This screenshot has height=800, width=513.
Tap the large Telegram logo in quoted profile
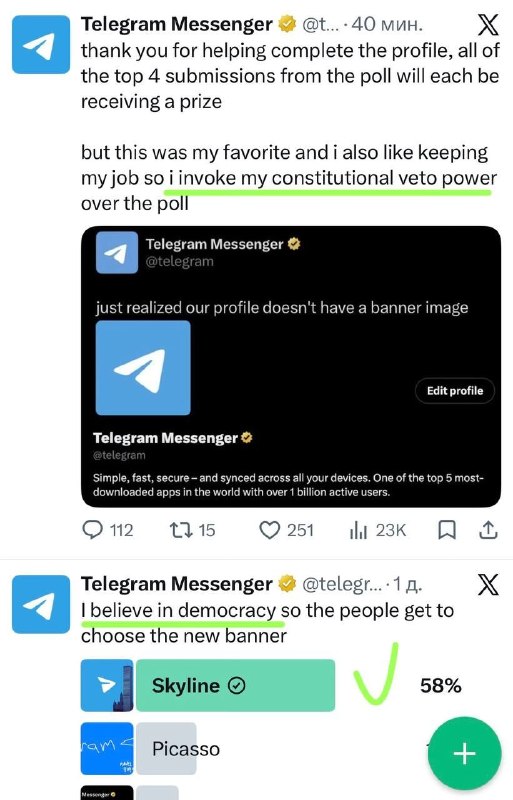tap(143, 367)
